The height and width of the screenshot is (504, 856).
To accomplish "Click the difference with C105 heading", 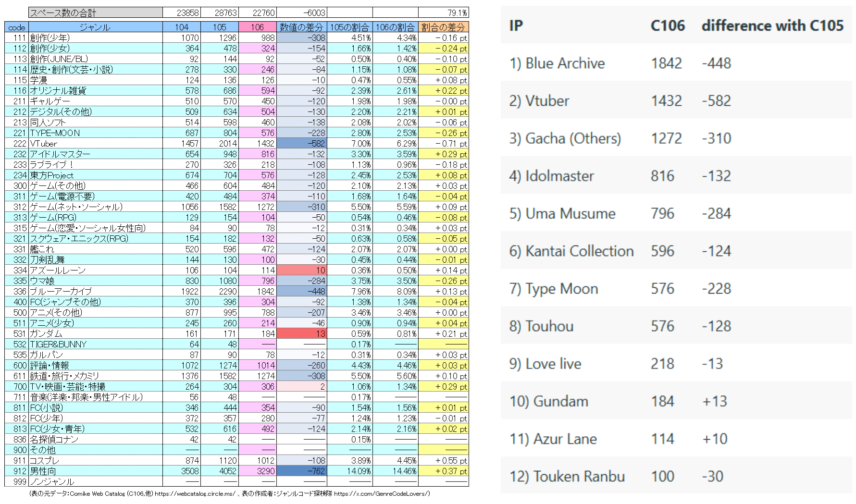I will [772, 25].
